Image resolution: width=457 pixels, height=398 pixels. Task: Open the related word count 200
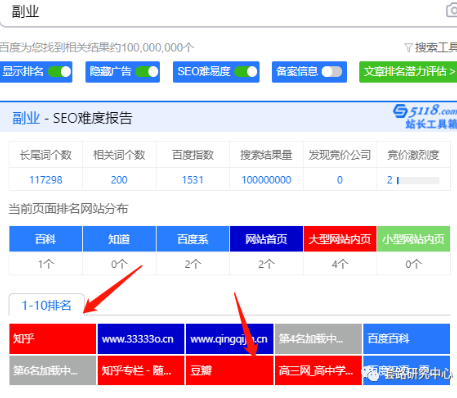click(119, 180)
